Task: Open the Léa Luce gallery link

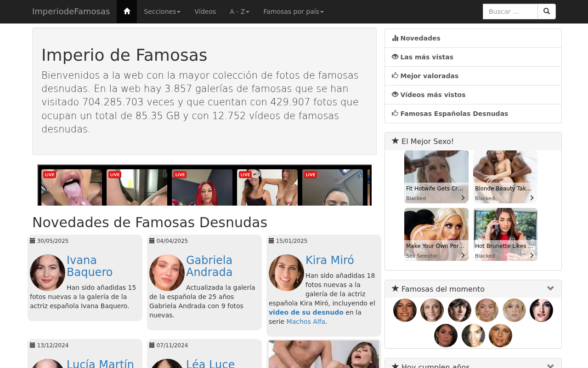Action: [x=210, y=364]
